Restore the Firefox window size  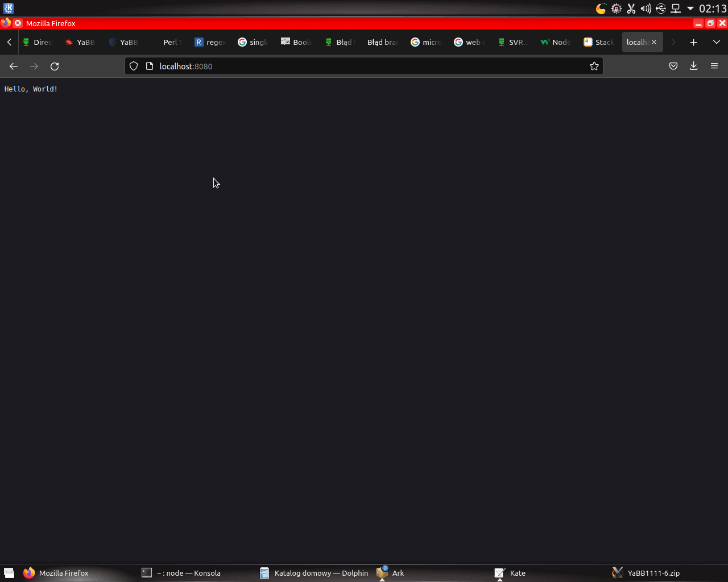[710, 23]
